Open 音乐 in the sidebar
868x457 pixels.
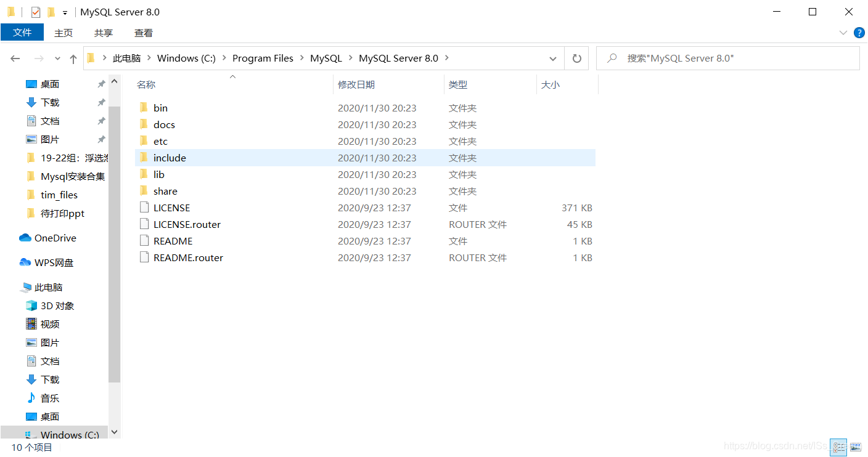pyautogui.click(x=43, y=398)
